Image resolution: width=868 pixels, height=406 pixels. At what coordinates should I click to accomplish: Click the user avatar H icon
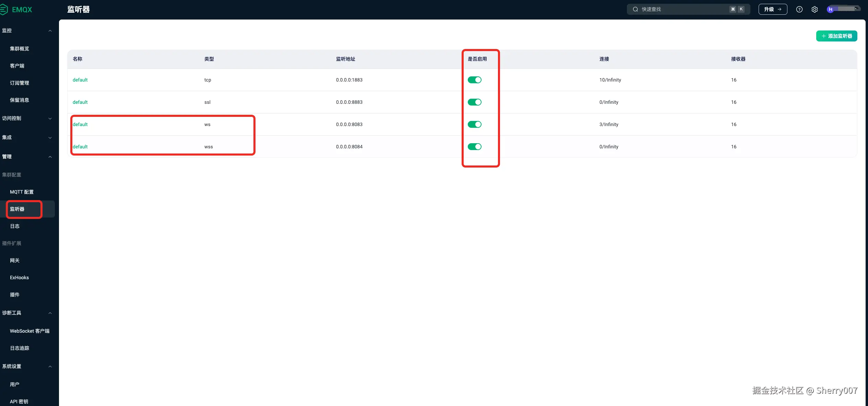click(x=830, y=9)
